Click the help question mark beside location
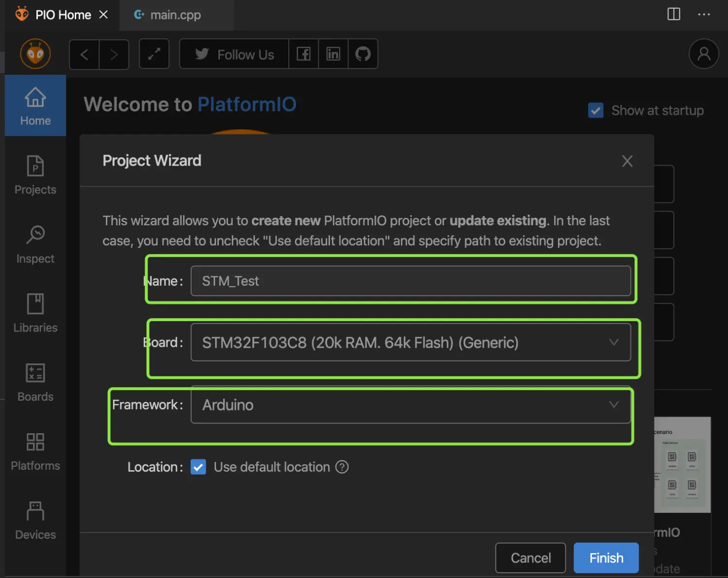The width and height of the screenshot is (728, 578). tap(342, 467)
